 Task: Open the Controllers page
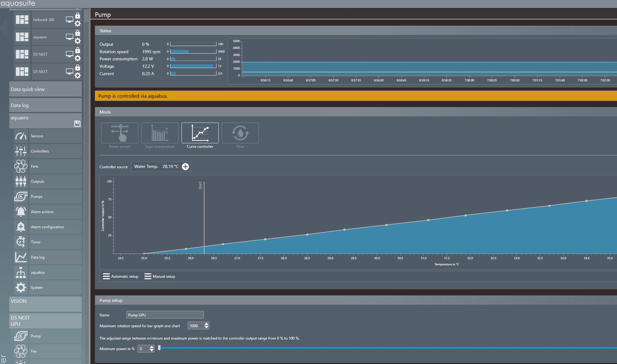(40, 151)
